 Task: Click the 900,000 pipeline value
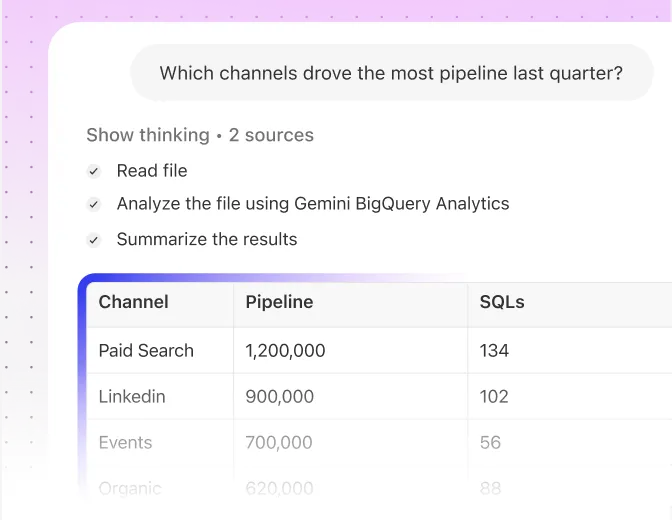(279, 397)
